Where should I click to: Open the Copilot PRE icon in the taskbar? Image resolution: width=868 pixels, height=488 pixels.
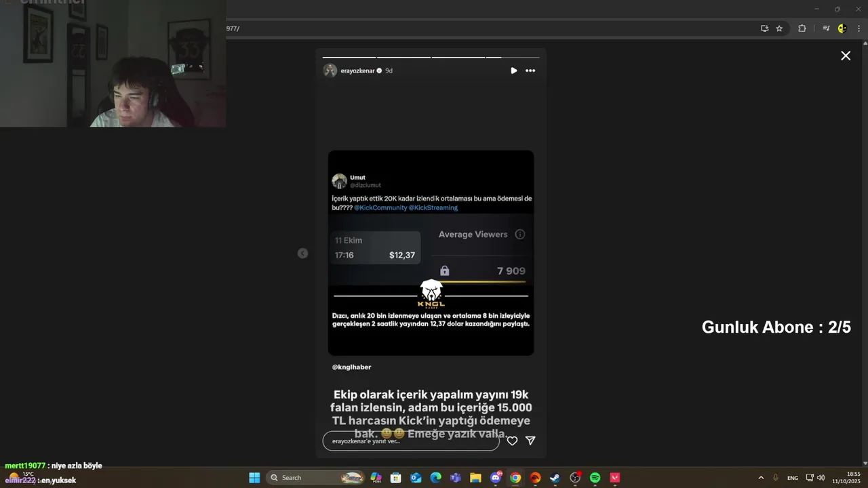[x=376, y=478]
